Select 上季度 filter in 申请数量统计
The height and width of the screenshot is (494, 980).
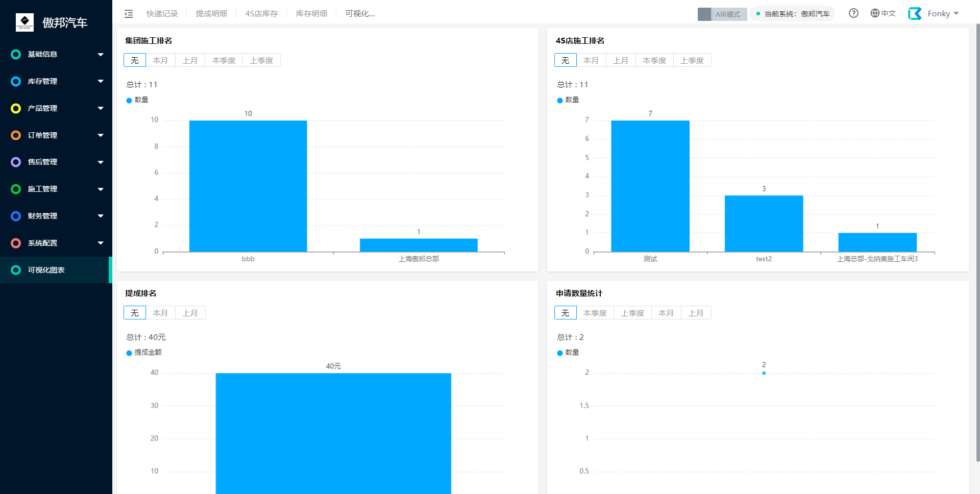tap(633, 313)
